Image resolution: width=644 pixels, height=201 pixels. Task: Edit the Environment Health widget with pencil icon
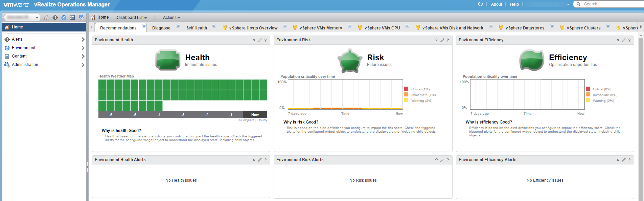pyautogui.click(x=260, y=40)
